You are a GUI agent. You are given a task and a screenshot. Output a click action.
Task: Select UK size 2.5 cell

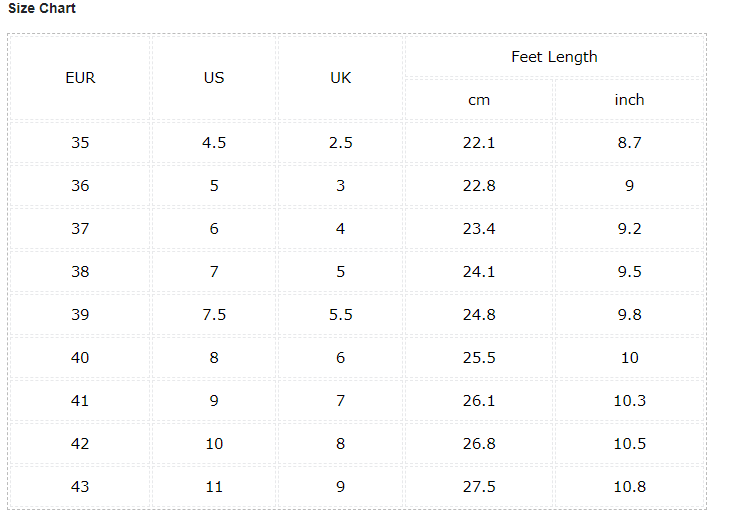340,143
